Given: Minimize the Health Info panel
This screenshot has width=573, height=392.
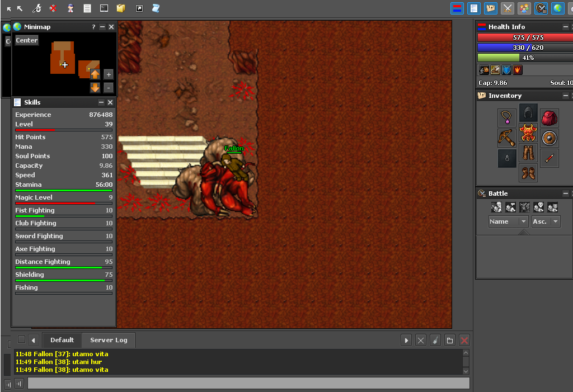Looking at the screenshot, I should (565, 27).
